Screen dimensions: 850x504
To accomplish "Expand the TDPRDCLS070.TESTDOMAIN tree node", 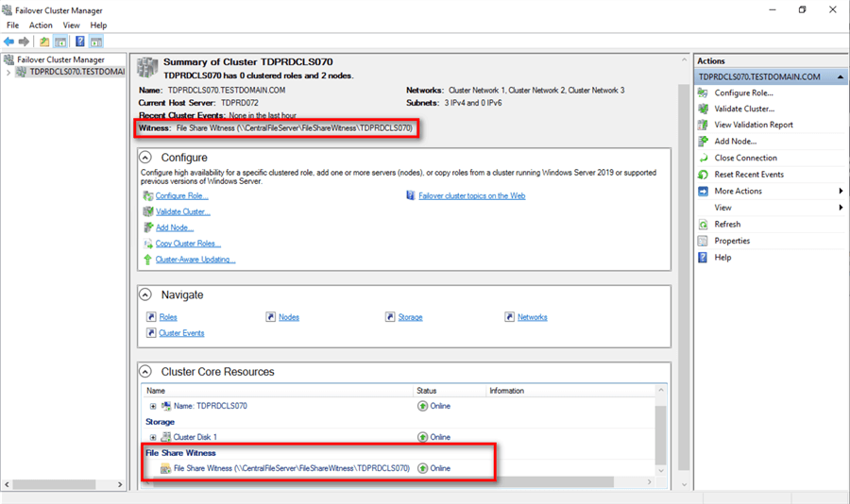I will coord(9,72).
